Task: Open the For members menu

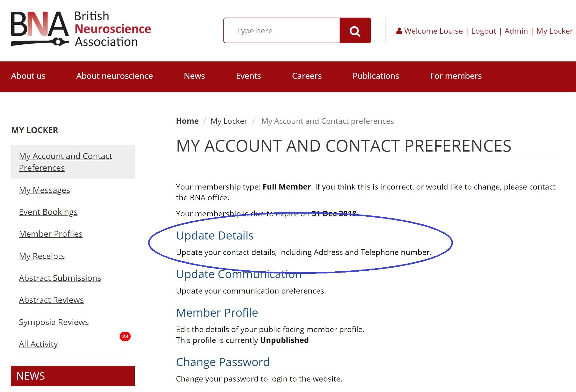Action: coord(456,76)
